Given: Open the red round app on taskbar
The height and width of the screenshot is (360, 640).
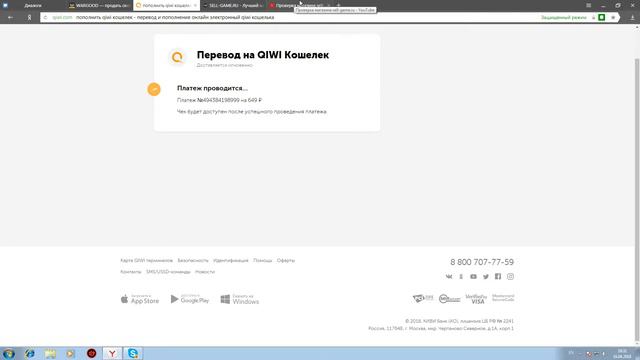Looking at the screenshot, I should (x=91, y=353).
